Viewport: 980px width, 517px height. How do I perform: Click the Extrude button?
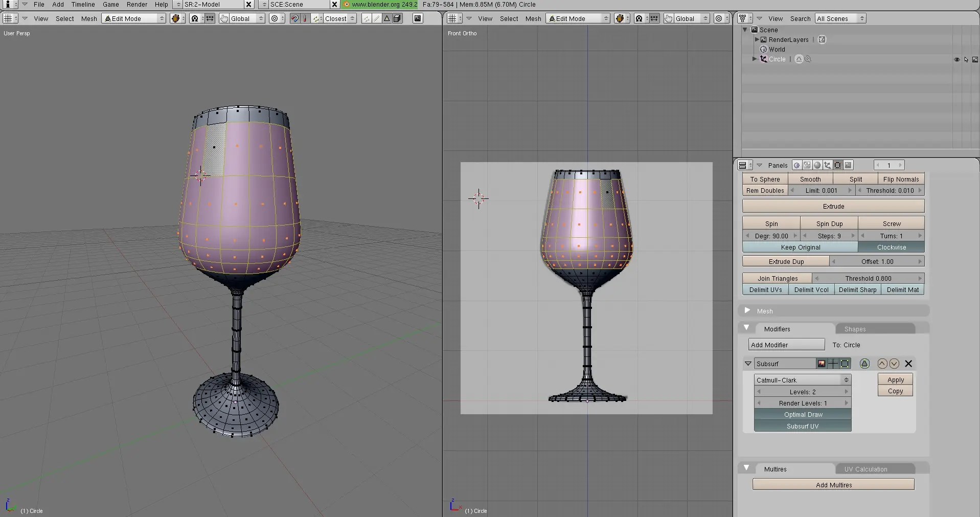coord(833,206)
